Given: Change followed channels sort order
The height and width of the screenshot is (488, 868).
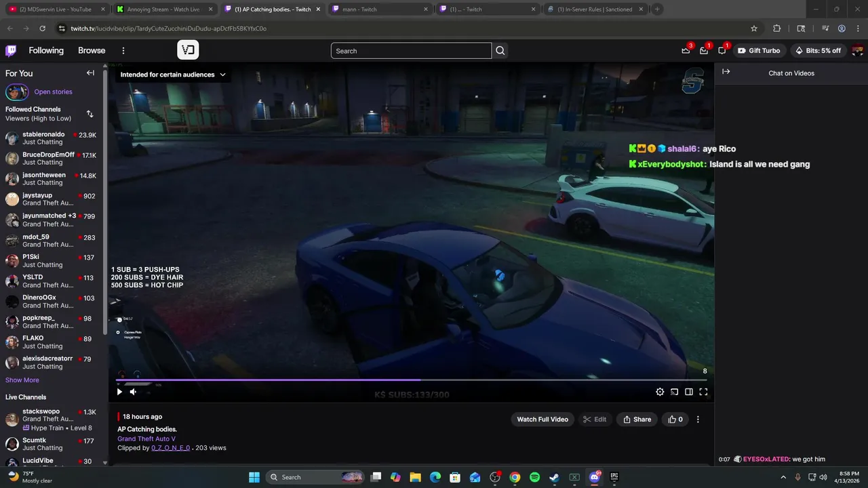Looking at the screenshot, I should point(90,114).
